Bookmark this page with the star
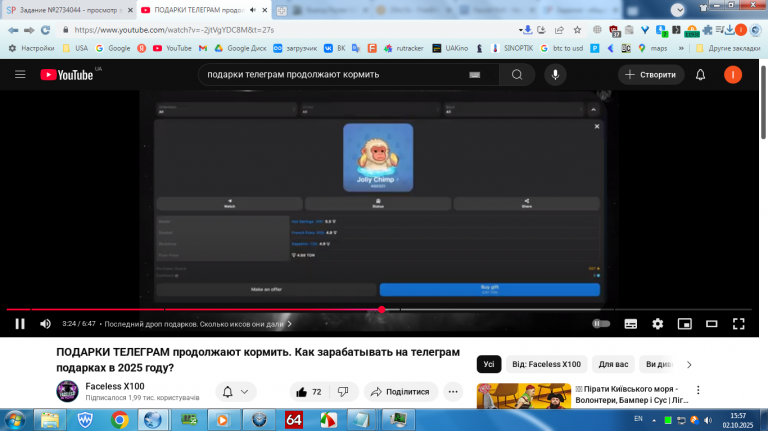768x431 pixels. click(577, 30)
